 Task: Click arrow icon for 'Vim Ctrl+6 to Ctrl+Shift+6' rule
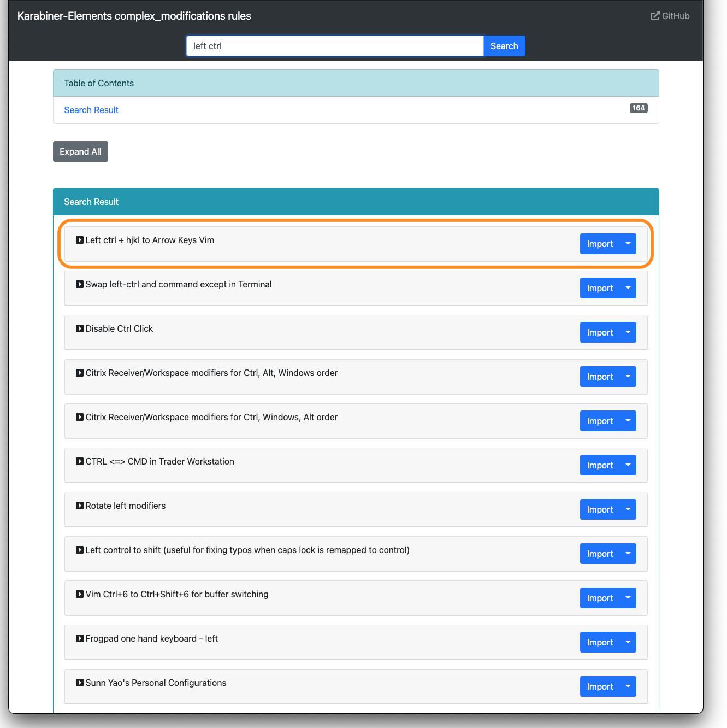[x=80, y=595]
